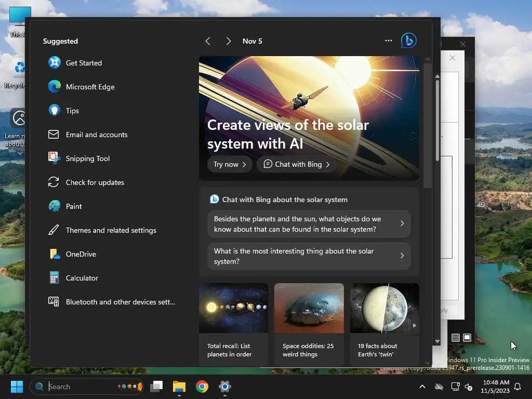Open Space oddities: 25 weird things card
Screen dimensions: 532x399
click(x=309, y=324)
